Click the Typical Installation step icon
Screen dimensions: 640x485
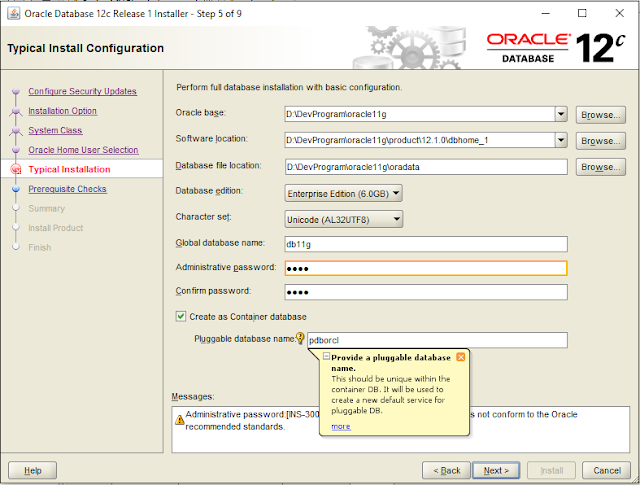point(16,169)
